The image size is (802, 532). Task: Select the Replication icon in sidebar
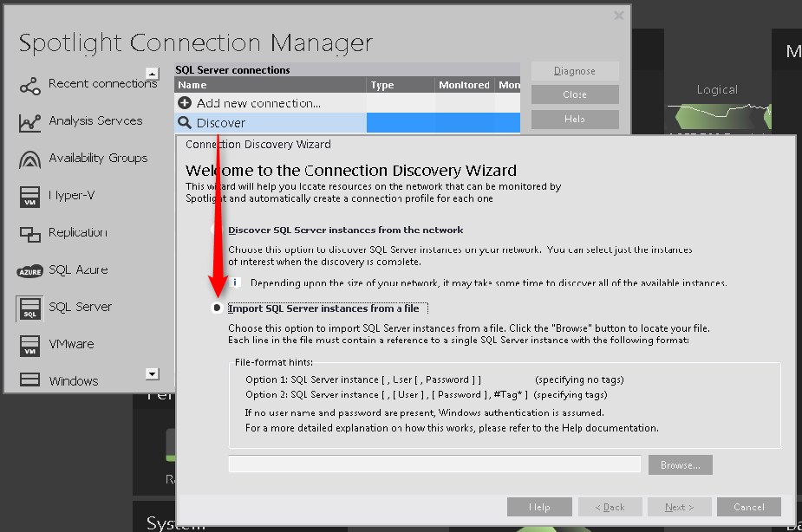pyautogui.click(x=29, y=234)
